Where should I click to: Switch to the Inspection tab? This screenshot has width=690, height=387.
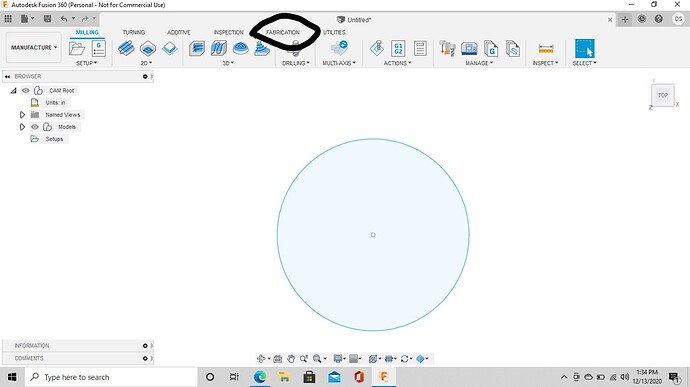click(228, 32)
